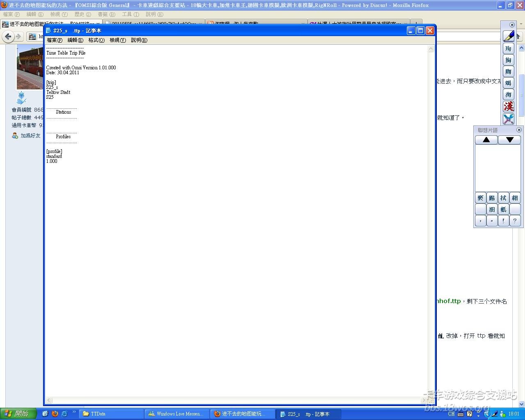Open the Notepad 檔案(F) menu
525x420 pixels.
(55, 40)
